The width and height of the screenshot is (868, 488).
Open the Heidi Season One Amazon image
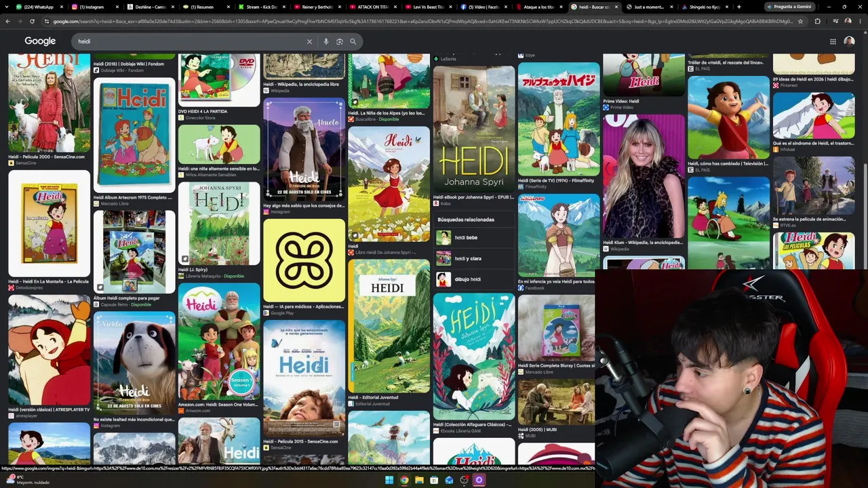coord(219,342)
